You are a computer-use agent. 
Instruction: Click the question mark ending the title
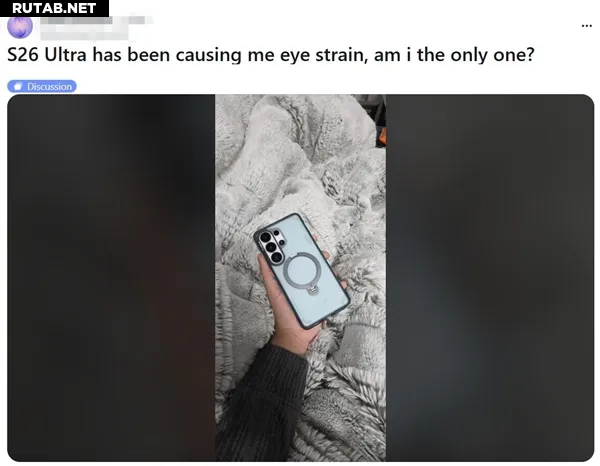click(530, 55)
